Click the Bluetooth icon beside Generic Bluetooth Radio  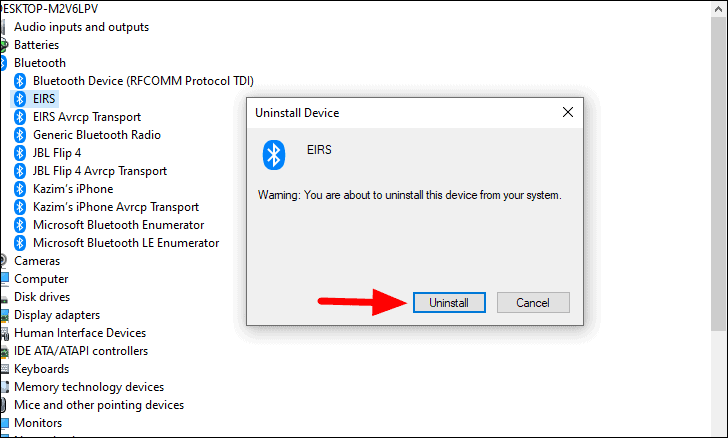pyautogui.click(x=20, y=135)
